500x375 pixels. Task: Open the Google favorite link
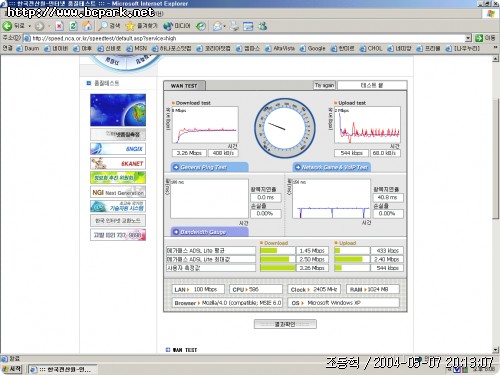point(312,49)
